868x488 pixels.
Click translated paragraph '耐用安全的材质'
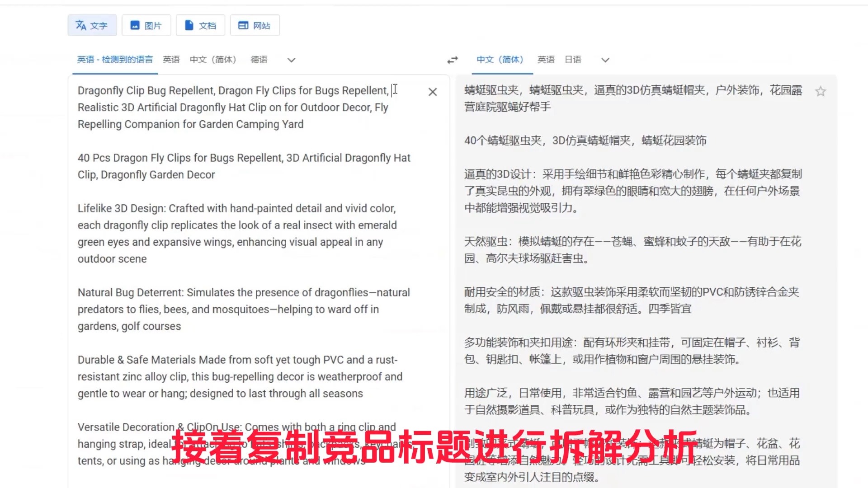(632, 300)
